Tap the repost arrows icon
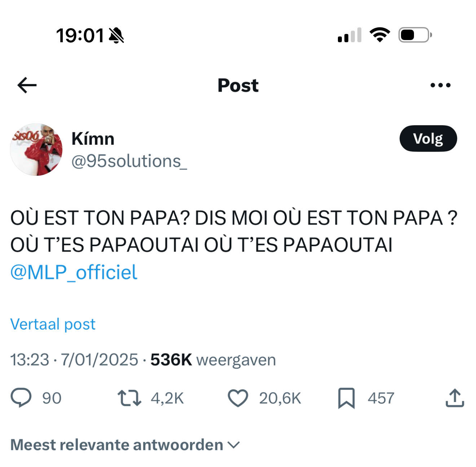This screenshot has height=467, width=476. click(x=129, y=398)
